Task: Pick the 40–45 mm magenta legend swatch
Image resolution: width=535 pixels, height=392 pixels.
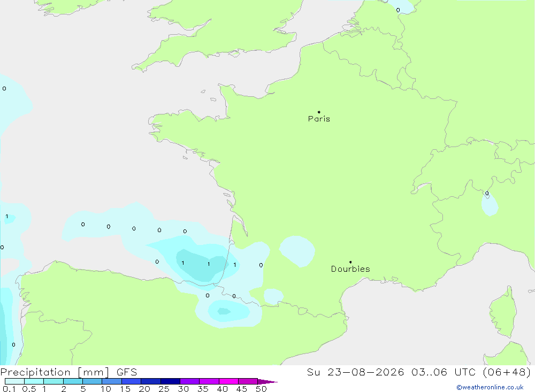Action: click(228, 381)
